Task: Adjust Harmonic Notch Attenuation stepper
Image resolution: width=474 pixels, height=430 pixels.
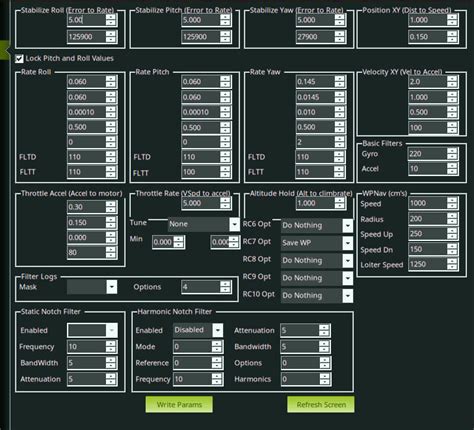Action: pos(324,330)
